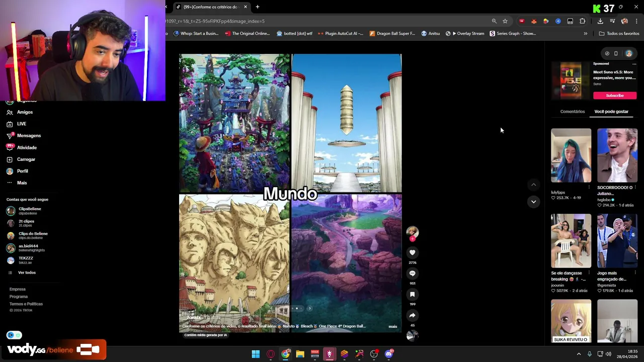The image size is (644, 362).
Task: Open Empresa footer link
Action: [17, 289]
